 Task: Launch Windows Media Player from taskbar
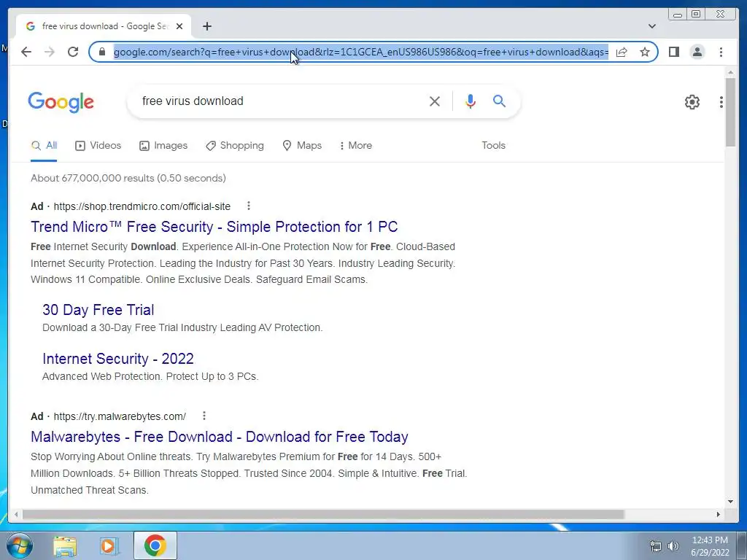[109, 546]
